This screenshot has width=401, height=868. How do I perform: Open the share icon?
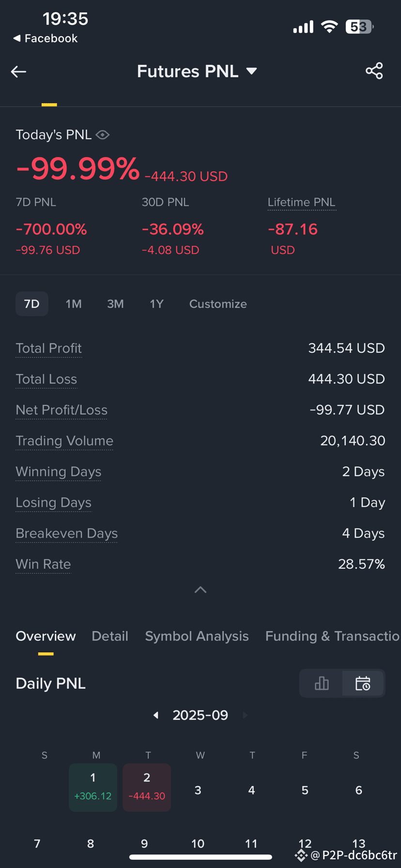coord(374,71)
